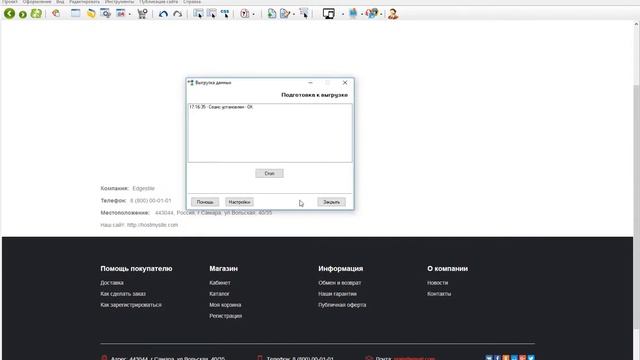
Task: Click the yellow folder toolbar icon
Action: point(91,13)
